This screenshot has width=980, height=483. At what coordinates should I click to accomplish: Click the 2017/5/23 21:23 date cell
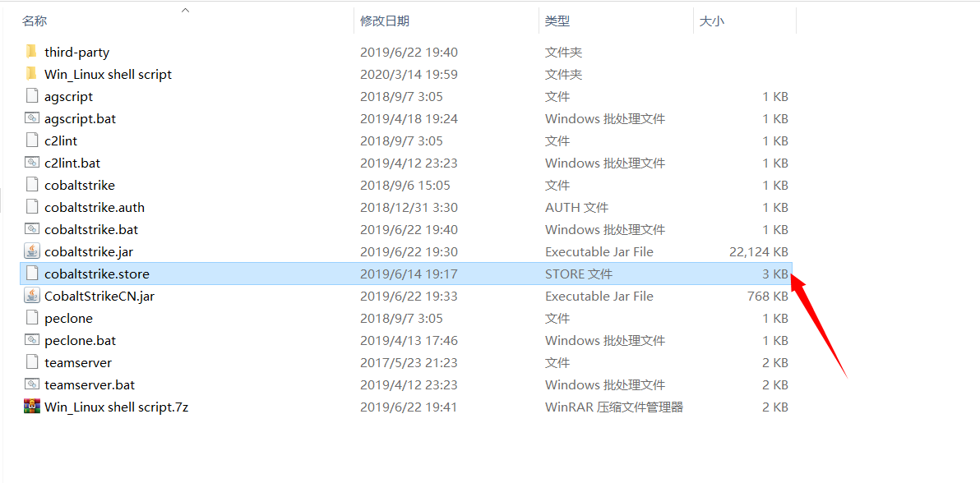(x=409, y=363)
